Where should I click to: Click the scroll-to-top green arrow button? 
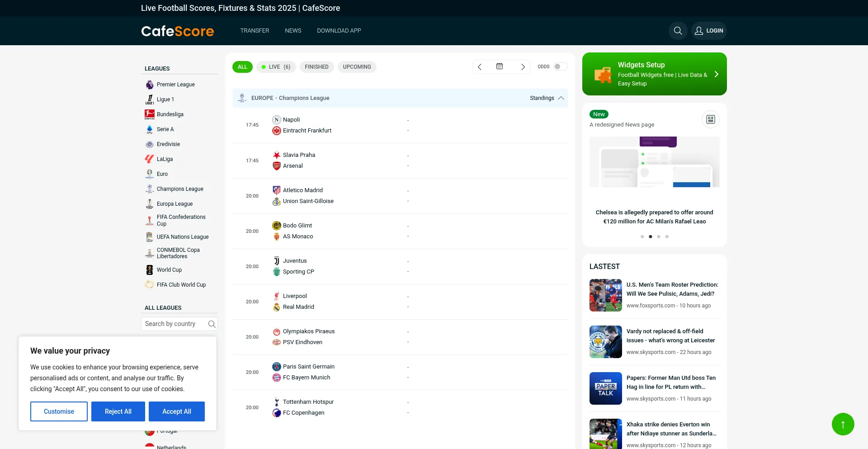[x=843, y=424]
